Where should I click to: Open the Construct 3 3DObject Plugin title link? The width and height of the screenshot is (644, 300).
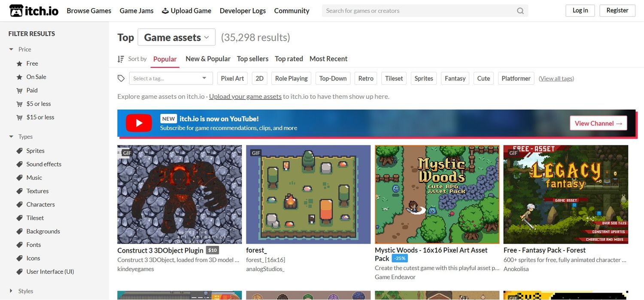[161, 250]
